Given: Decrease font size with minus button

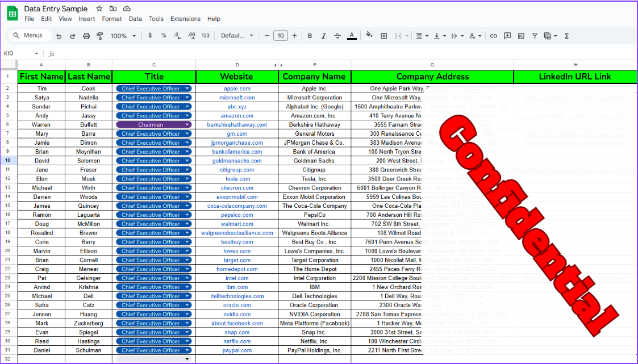Looking at the screenshot, I should (x=267, y=35).
